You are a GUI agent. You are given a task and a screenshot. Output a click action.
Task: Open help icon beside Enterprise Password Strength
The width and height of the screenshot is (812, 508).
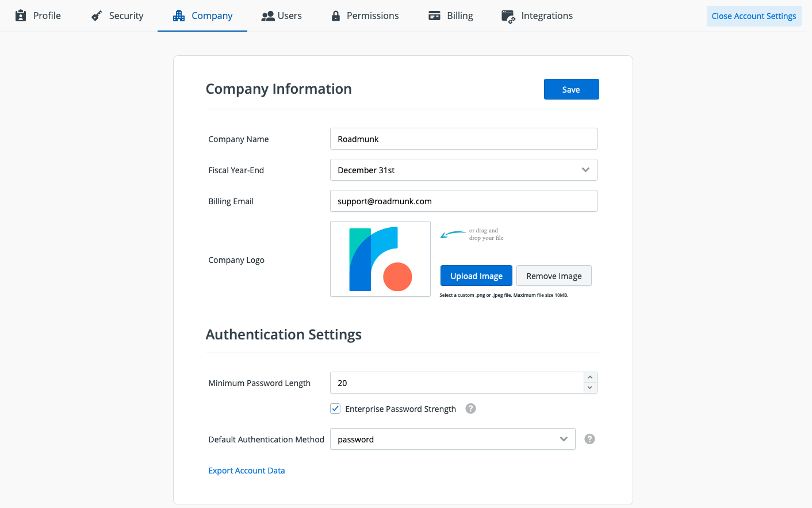click(x=470, y=408)
